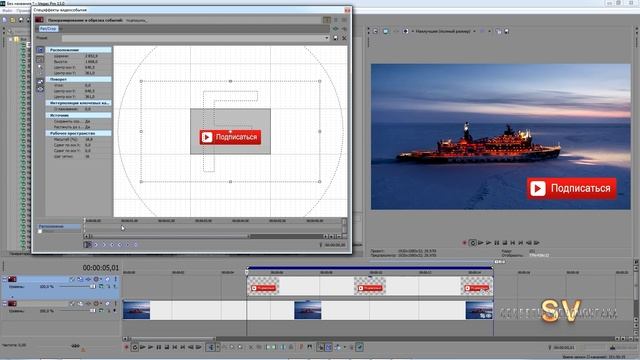640x360 pixels.
Task: Open Track FX on the first video track
Action: 88,279
